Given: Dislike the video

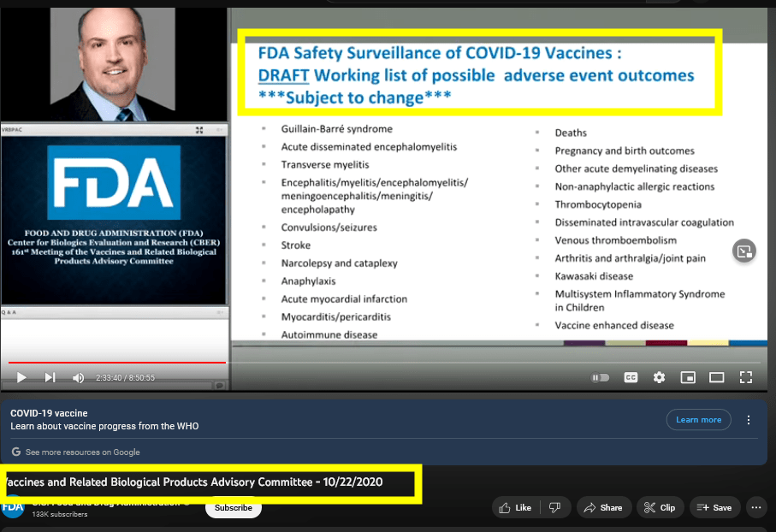Looking at the screenshot, I should click(x=555, y=507).
